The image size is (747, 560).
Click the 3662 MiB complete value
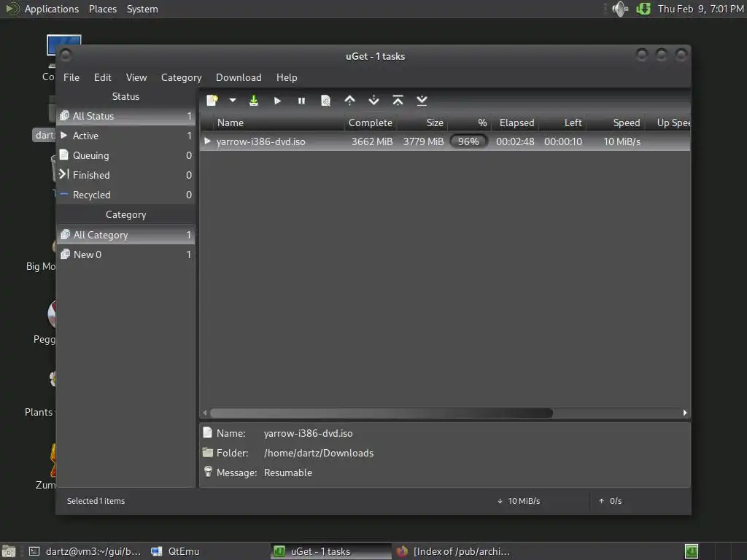(x=372, y=141)
